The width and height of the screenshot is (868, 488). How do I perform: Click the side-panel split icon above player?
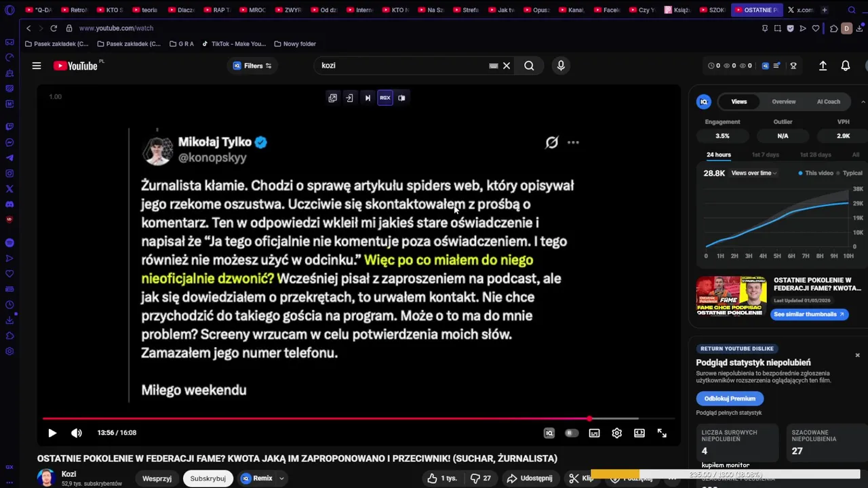pos(401,98)
